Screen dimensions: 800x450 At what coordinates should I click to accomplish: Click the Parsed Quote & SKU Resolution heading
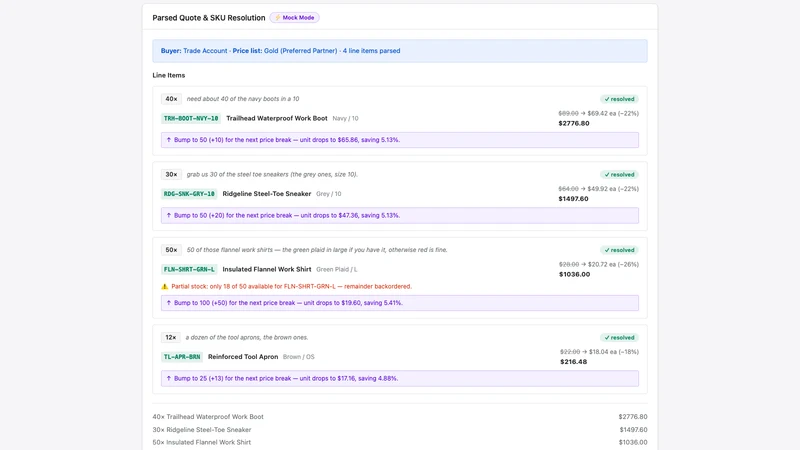(209, 18)
